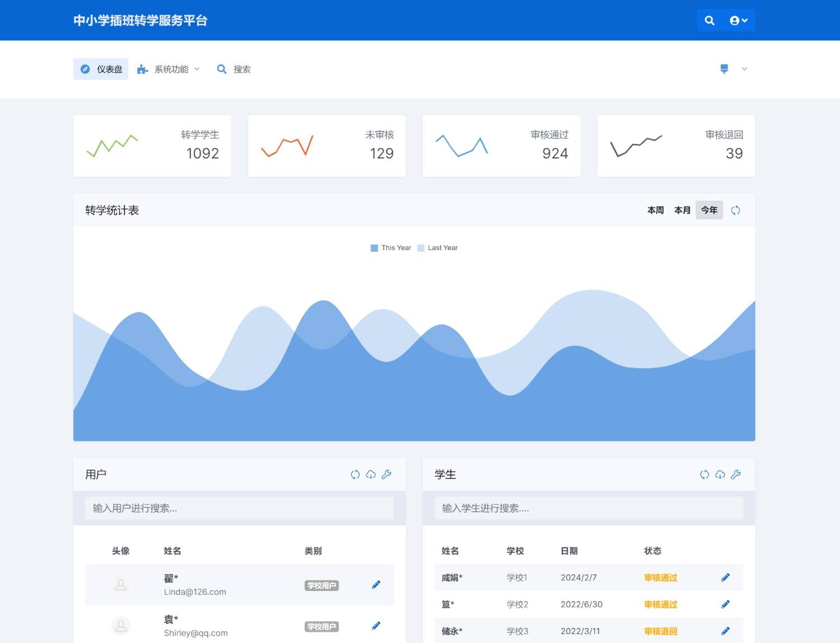Edit student 笪* record

726,604
